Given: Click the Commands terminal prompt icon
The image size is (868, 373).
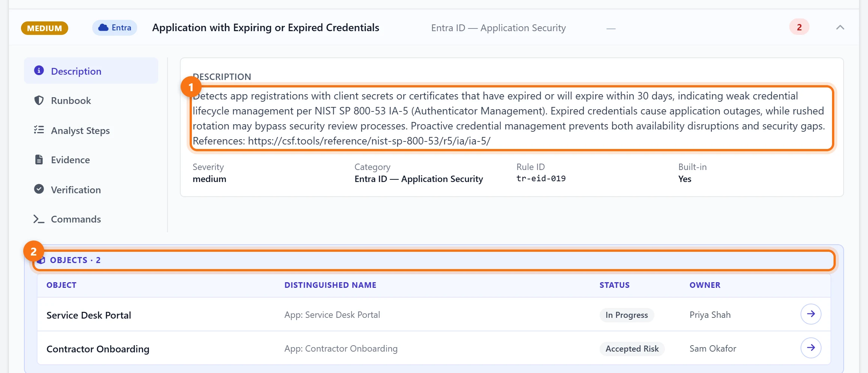Looking at the screenshot, I should point(39,219).
